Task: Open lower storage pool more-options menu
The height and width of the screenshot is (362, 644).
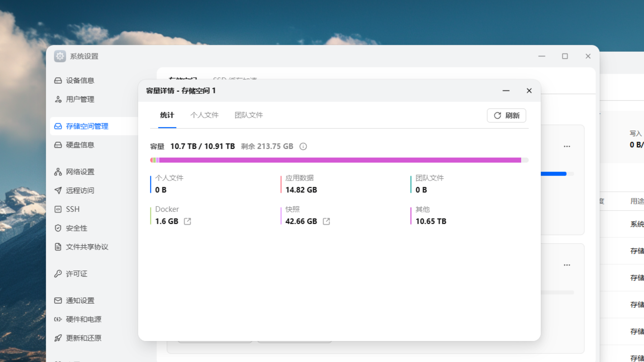Action: (x=567, y=265)
